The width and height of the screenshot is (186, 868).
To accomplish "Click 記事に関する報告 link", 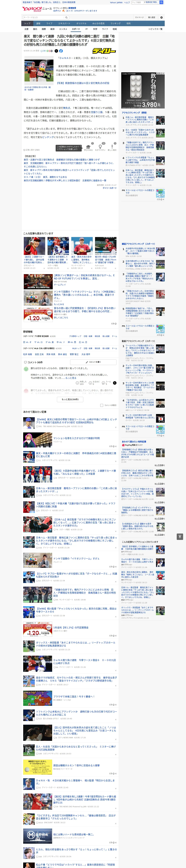I will click(31, 150).
